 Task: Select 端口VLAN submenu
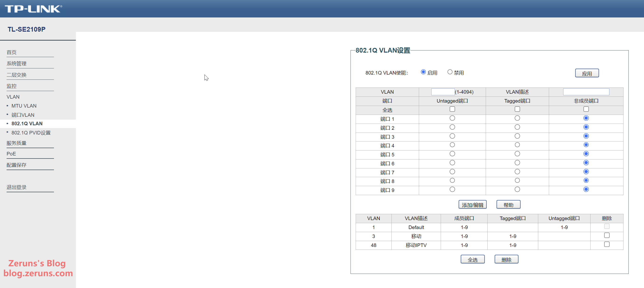23,115
